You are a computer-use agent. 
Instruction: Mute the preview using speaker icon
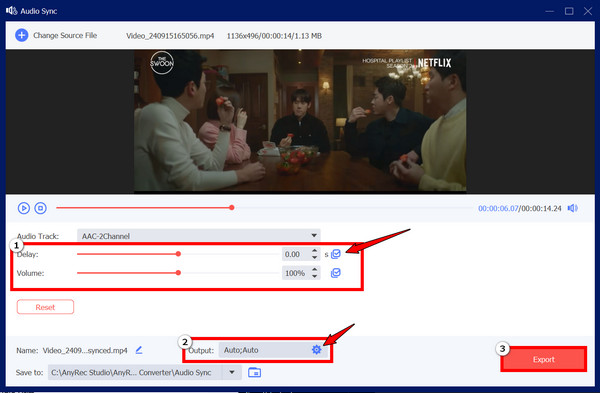(572, 208)
